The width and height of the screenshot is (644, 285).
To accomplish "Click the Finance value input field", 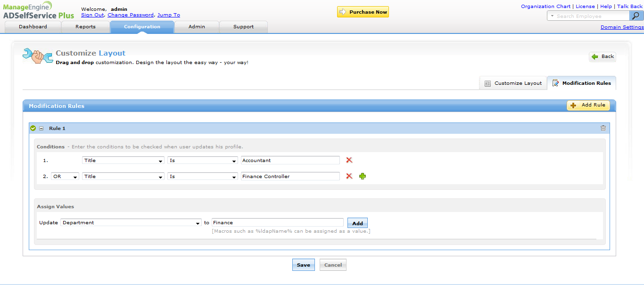I will 277,223.
